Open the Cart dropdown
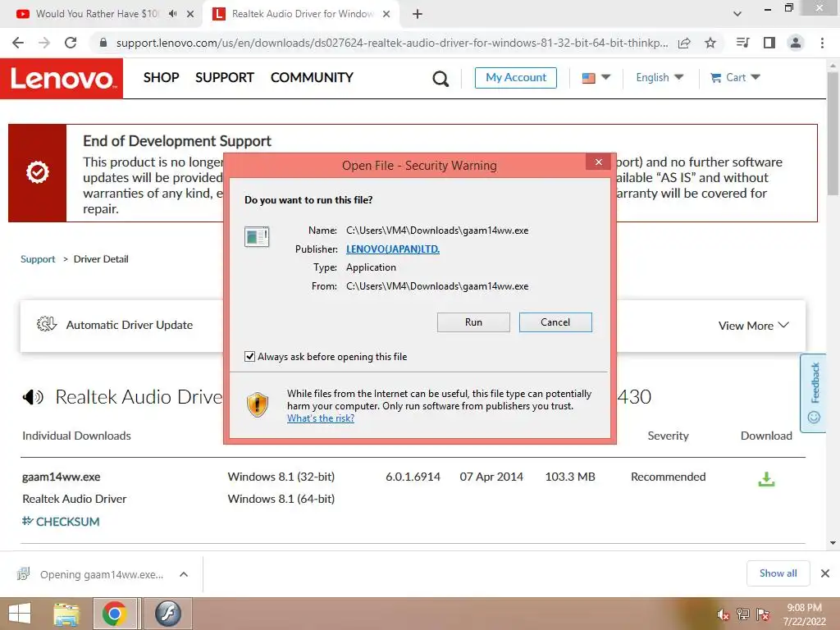This screenshot has height=630, width=840. click(x=735, y=78)
